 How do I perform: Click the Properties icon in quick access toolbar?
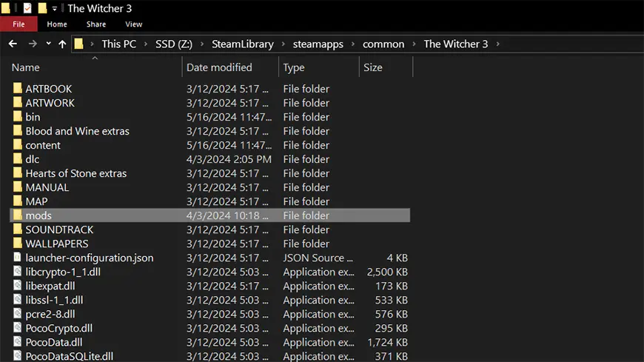click(27, 8)
